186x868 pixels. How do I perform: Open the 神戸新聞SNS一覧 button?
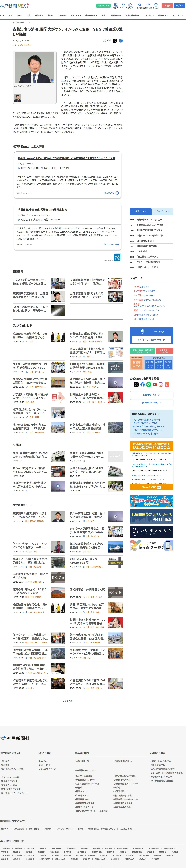pos(152,403)
